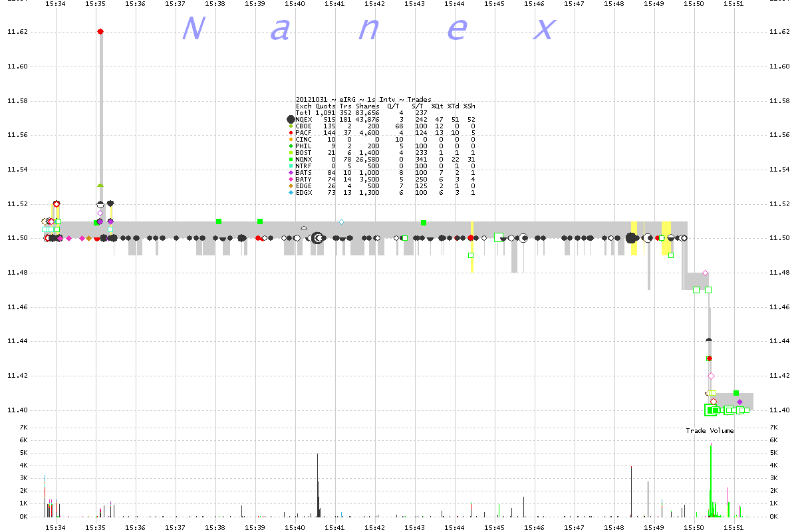This screenshot has width=798, height=532.
Task: Click the purple diamond near 15:51
Action: pyautogui.click(x=739, y=402)
